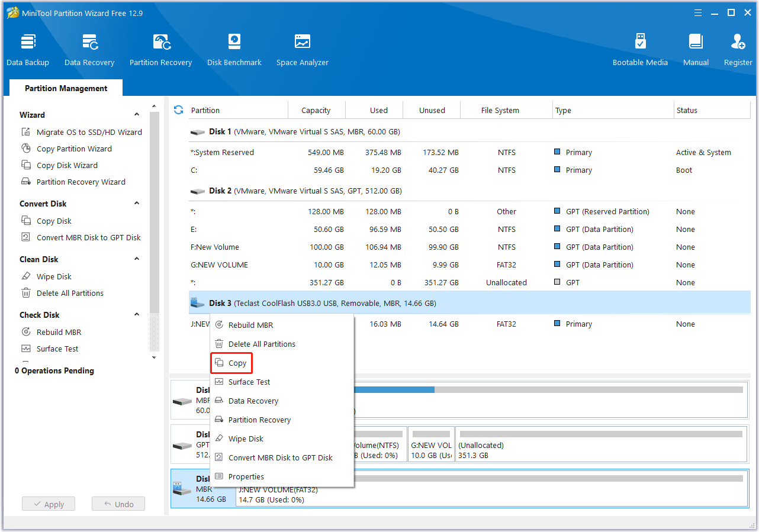Open Space Analyzer
Viewport: 759px width, 532px height.
303,50
